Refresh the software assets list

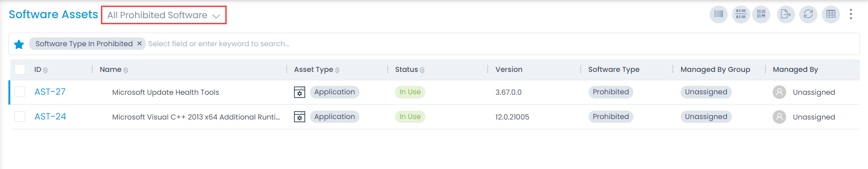pyautogui.click(x=808, y=14)
